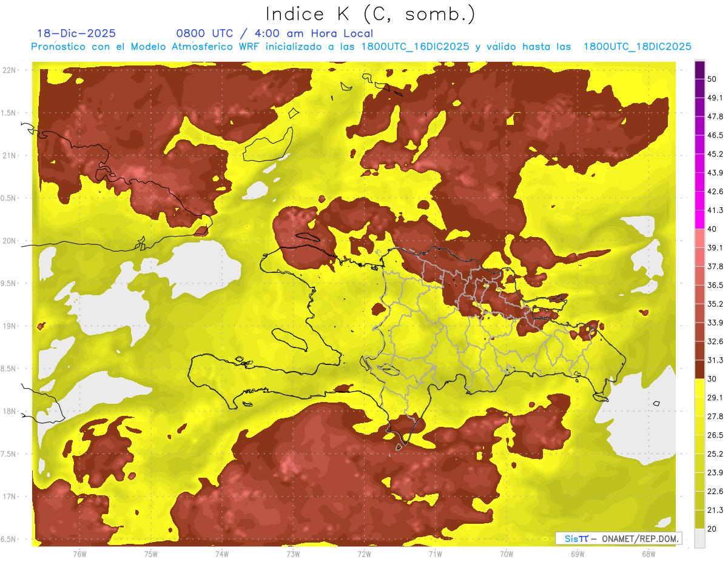
Task: Click the legend value '32.6'
Action: tap(715, 341)
